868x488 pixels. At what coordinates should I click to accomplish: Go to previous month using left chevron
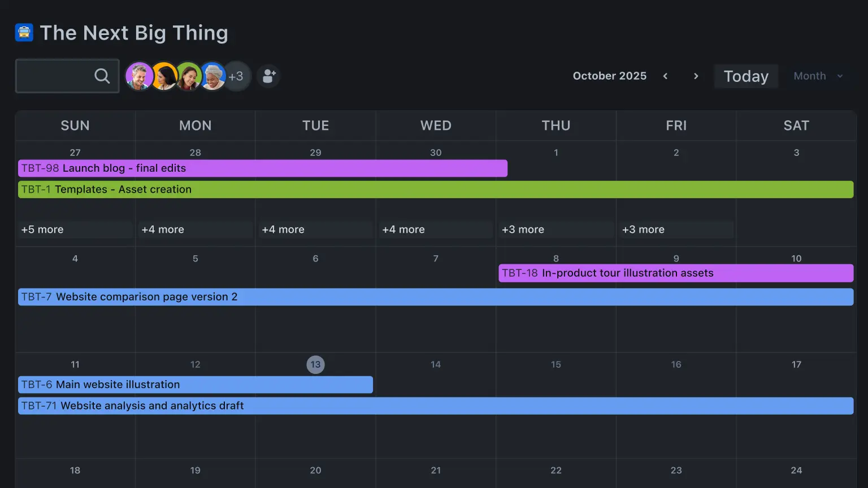pos(666,76)
